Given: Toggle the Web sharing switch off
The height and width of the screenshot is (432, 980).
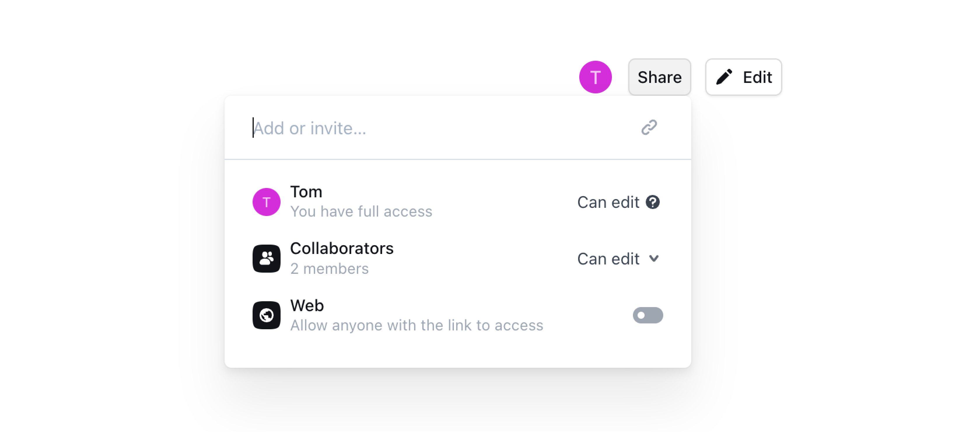Looking at the screenshot, I should 647,315.
